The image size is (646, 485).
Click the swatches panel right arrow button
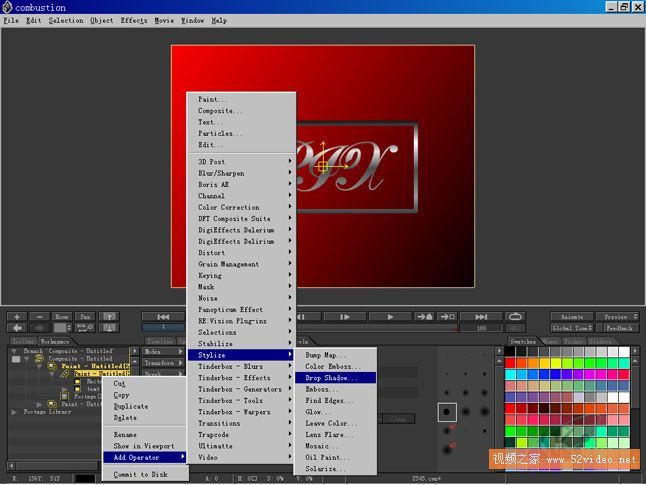[635, 351]
